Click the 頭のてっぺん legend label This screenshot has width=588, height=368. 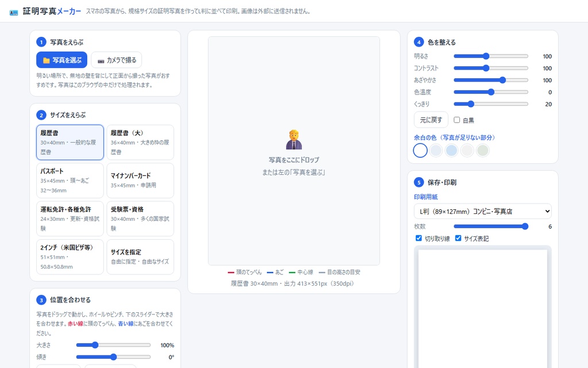pyautogui.click(x=249, y=272)
